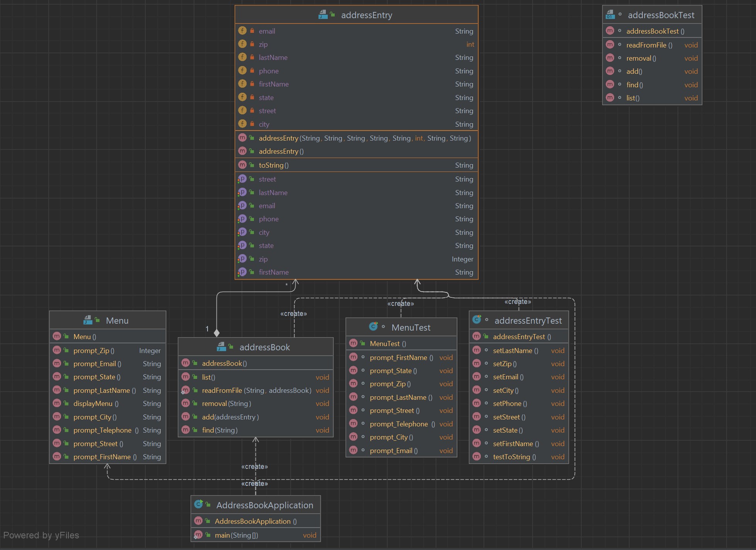This screenshot has height=550, width=756.
Task: Select list() in addressBookTest
Action: click(652, 98)
